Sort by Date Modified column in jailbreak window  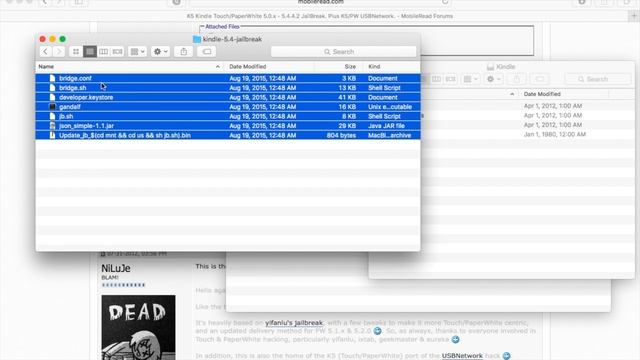click(x=247, y=67)
